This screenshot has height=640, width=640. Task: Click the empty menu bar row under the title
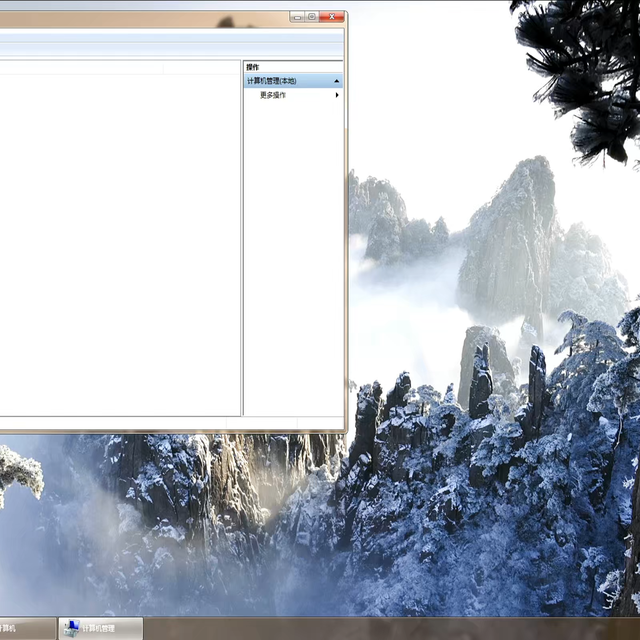pyautogui.click(x=150, y=34)
